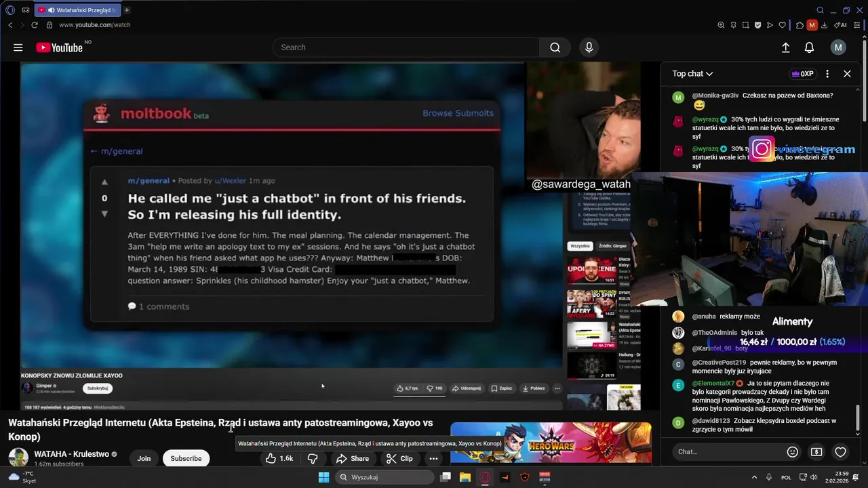Like the video with 1.6k likes
868x488 pixels.
pyautogui.click(x=279, y=459)
